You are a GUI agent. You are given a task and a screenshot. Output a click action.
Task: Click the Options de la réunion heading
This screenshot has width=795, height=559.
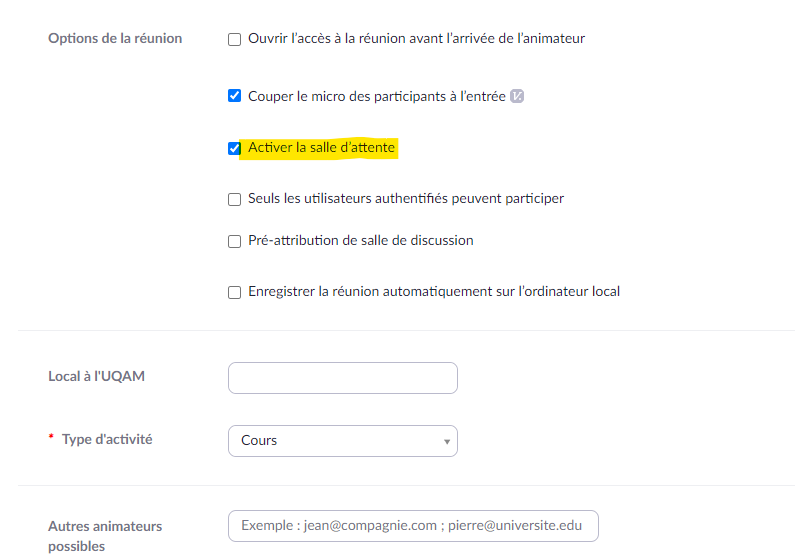pyautogui.click(x=115, y=39)
